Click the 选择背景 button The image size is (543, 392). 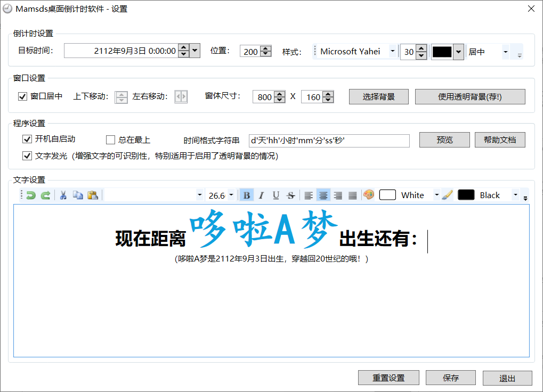379,97
